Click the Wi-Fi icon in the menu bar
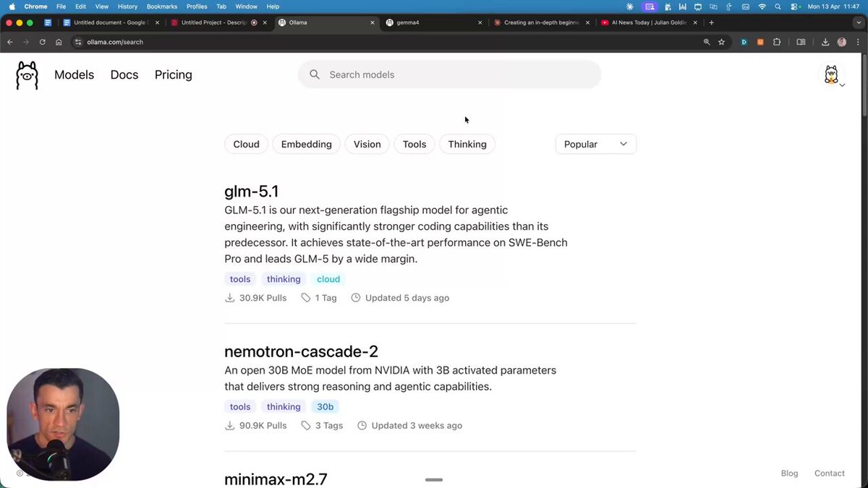The image size is (868, 488). [x=762, y=6]
